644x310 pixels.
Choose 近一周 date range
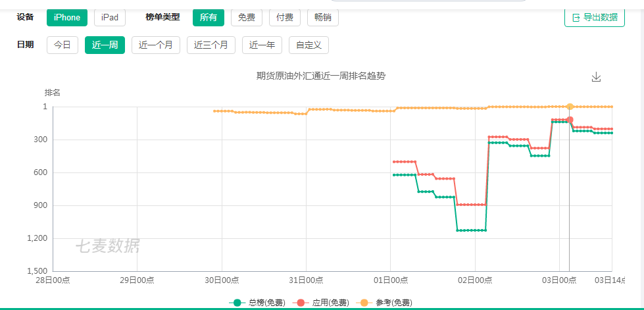(105, 45)
